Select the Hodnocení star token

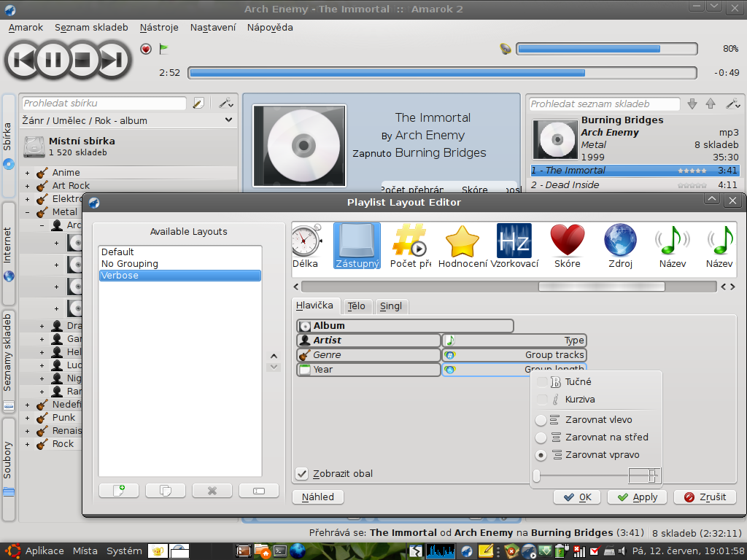pos(462,246)
